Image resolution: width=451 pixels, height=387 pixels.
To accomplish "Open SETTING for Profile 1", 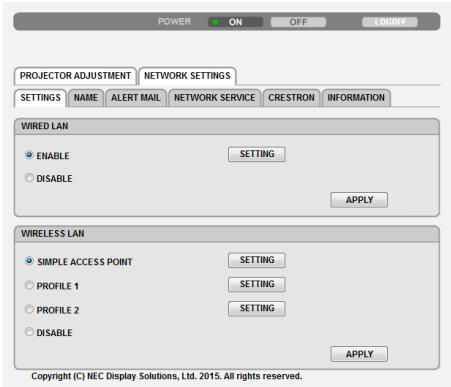I will point(257,284).
